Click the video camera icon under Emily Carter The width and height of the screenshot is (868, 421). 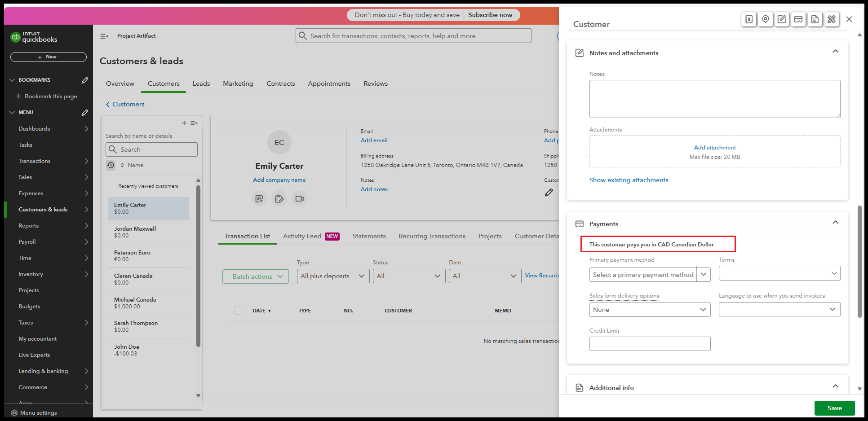[300, 199]
